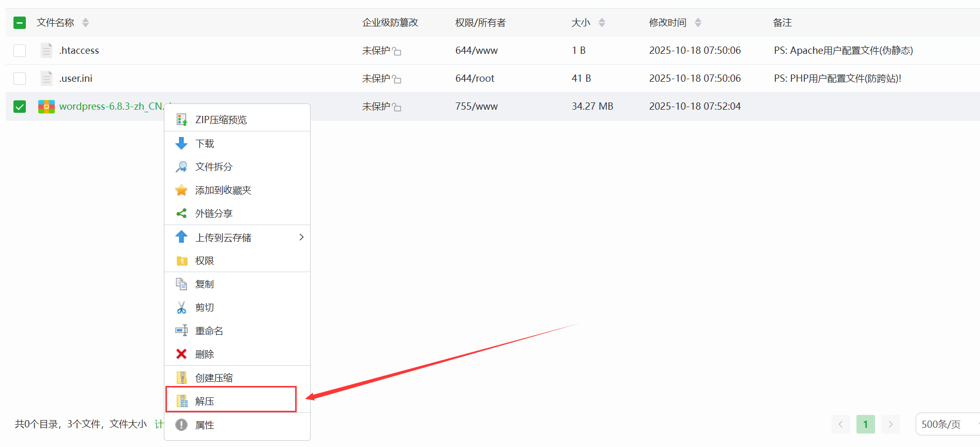Click the 解压 extract icon
The width and height of the screenshot is (980, 447).
point(182,401)
